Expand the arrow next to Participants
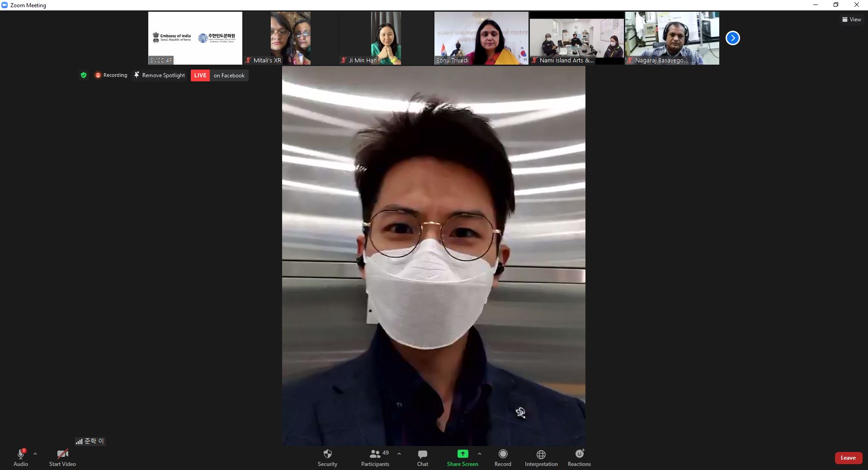Viewport: 868px width, 470px height. [399, 454]
